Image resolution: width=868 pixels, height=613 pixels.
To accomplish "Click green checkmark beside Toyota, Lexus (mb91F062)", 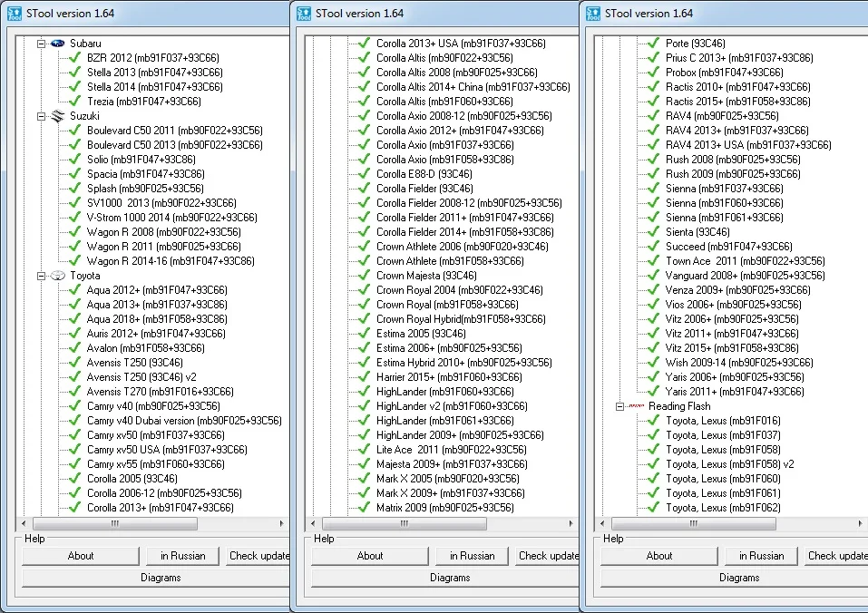I will [x=653, y=507].
